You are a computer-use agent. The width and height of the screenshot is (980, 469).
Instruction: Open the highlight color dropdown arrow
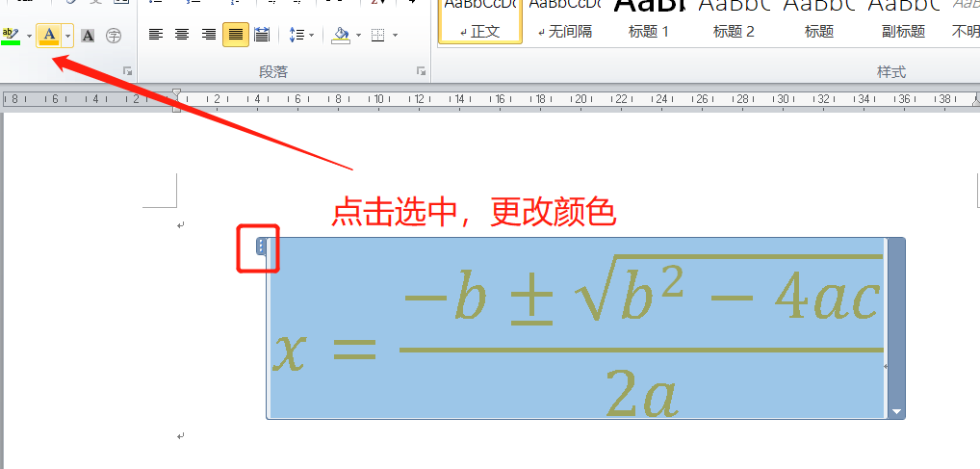(x=30, y=36)
